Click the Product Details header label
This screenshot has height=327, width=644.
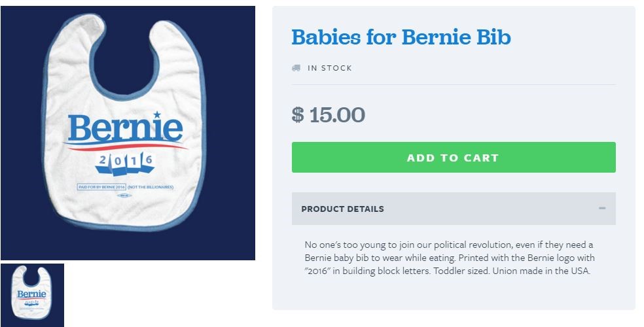[x=342, y=209]
